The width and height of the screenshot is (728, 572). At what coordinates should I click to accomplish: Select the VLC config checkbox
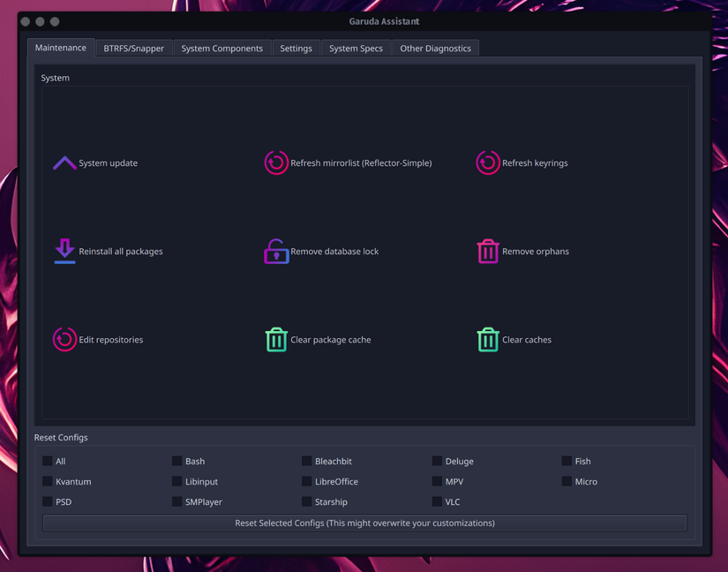pyautogui.click(x=437, y=501)
